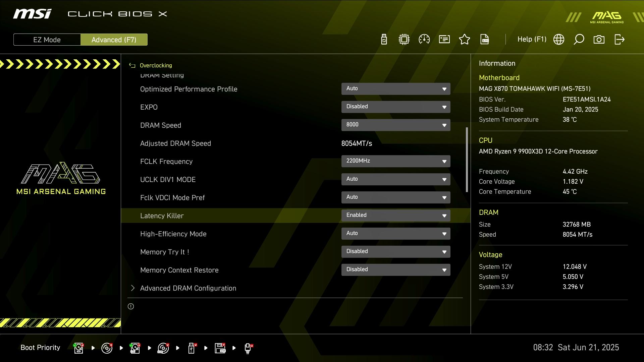Click Help (F1) button

(x=532, y=40)
